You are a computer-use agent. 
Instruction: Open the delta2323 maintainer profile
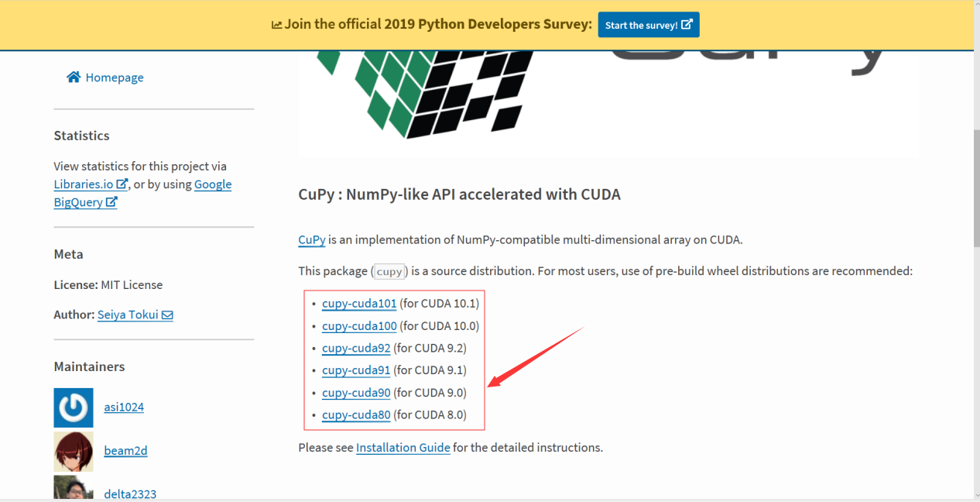coord(130,493)
